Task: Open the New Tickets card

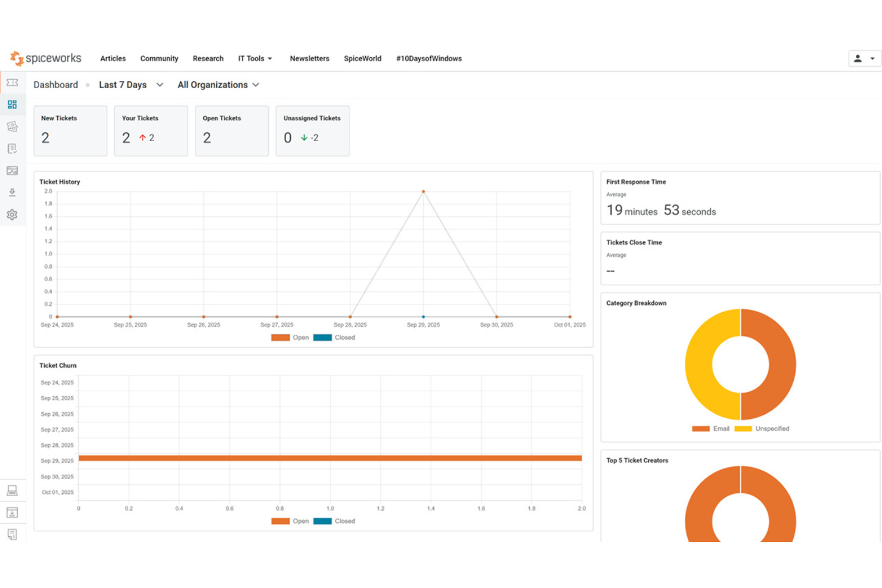Action: (70, 131)
